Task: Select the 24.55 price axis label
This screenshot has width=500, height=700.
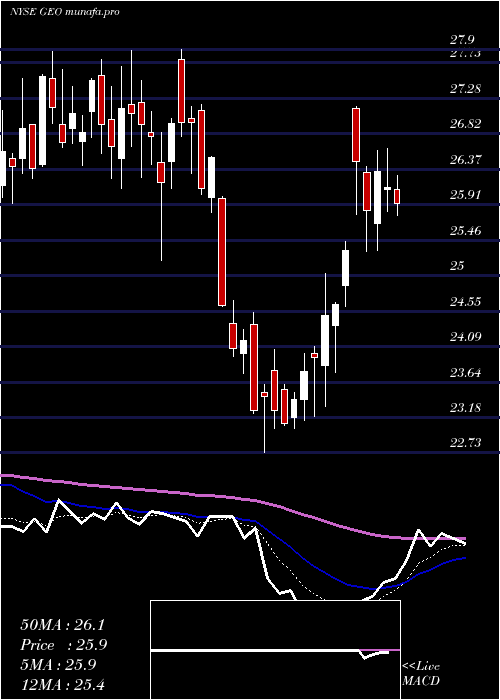Action: pyautogui.click(x=465, y=302)
